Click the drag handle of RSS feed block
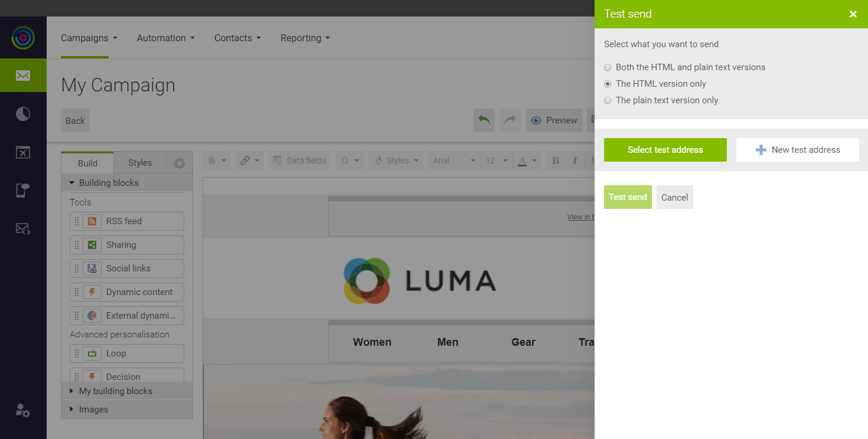This screenshot has height=439, width=868. pyautogui.click(x=76, y=221)
